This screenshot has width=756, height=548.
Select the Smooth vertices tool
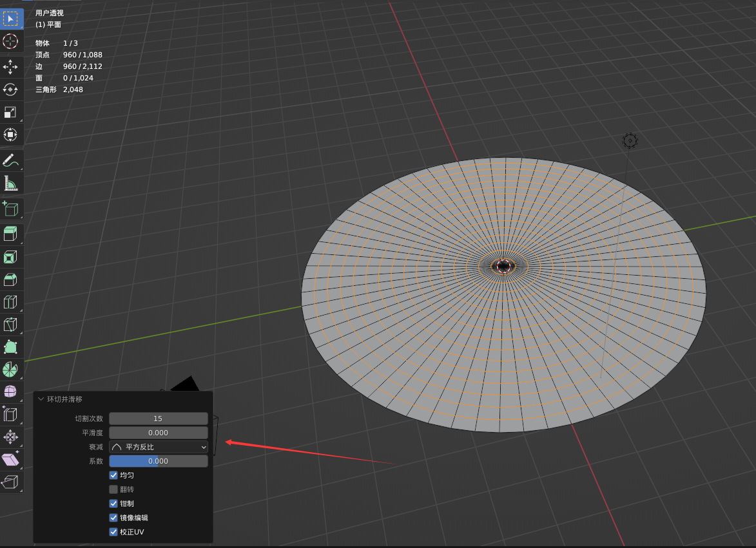(10, 392)
